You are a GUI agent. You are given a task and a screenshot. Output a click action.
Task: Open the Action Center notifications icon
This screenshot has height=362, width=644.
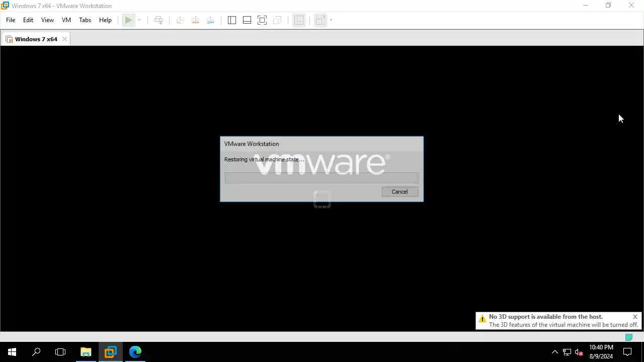click(627, 352)
